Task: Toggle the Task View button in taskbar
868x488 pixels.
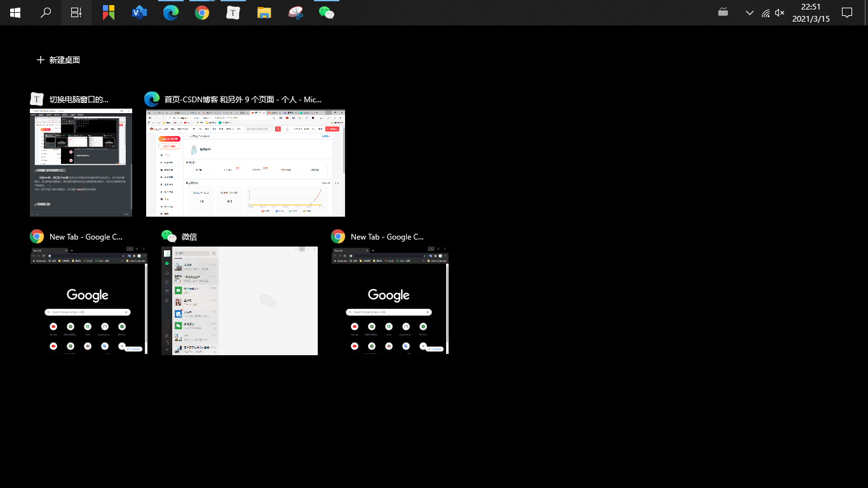Action: pos(76,13)
